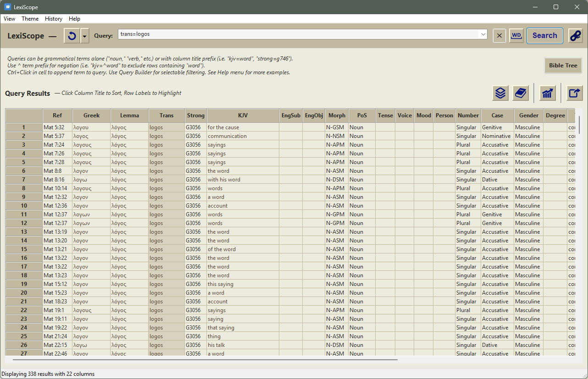Click the export share icon
The width and height of the screenshot is (588, 379).
coord(574,93)
